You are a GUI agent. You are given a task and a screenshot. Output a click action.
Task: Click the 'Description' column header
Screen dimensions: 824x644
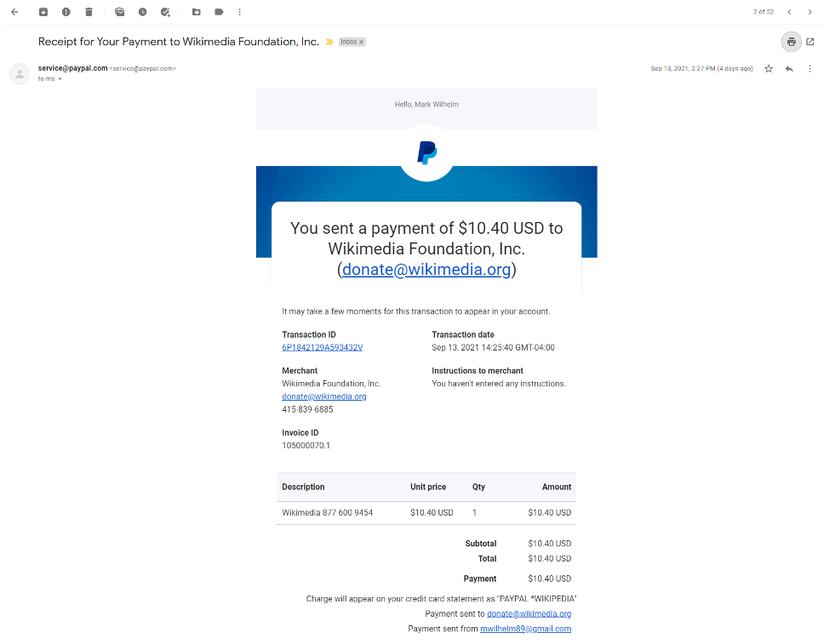[303, 487]
